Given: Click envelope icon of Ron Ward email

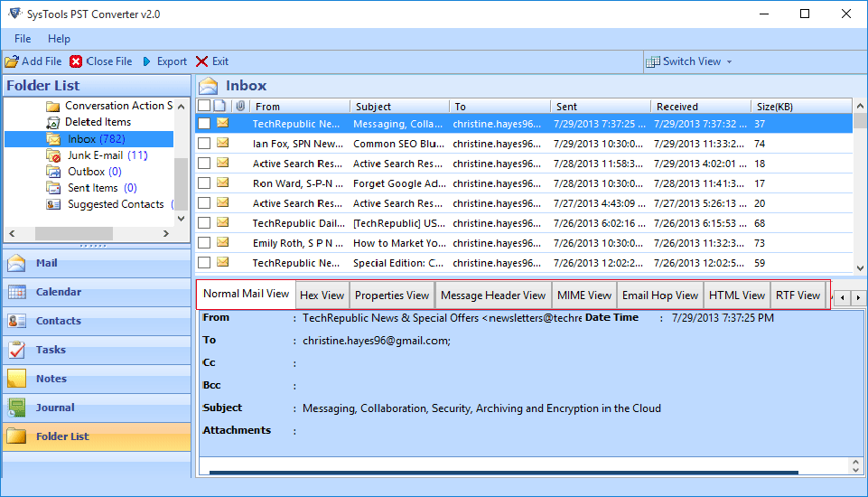Looking at the screenshot, I should coord(222,183).
